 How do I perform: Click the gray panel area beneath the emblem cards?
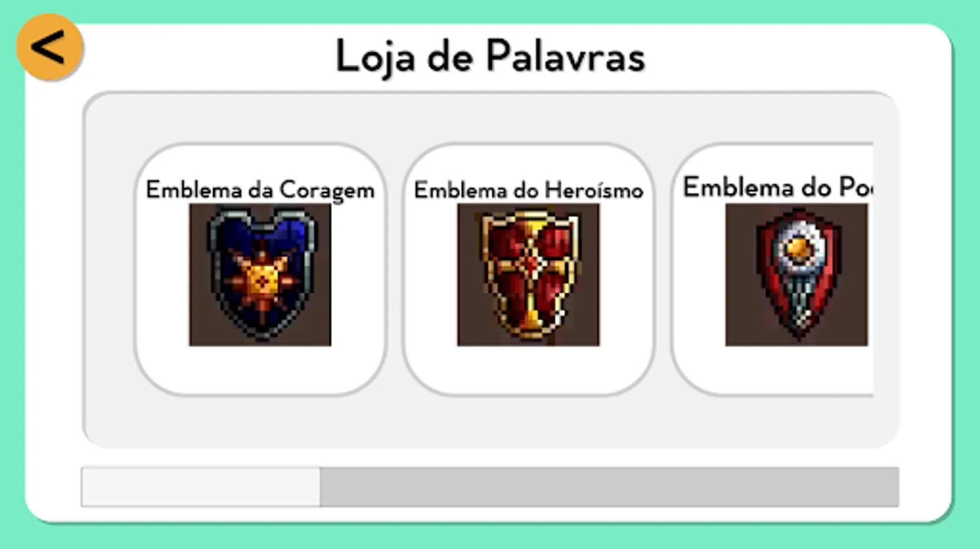tap(490, 421)
